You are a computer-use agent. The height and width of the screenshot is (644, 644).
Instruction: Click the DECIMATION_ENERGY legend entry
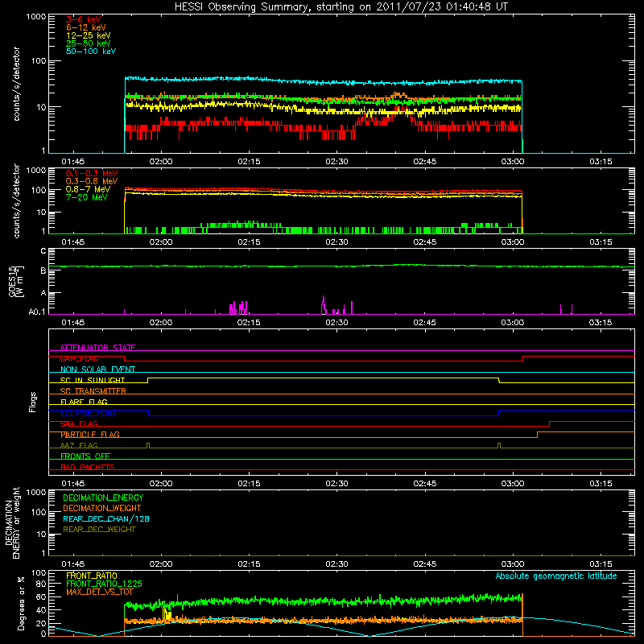point(103,497)
